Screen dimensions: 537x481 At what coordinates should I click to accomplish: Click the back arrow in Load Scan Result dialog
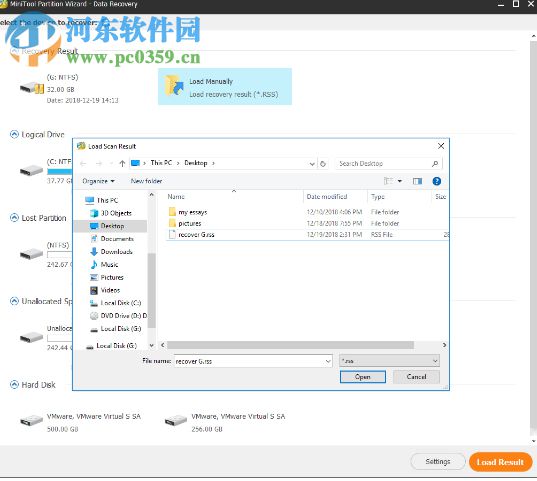click(83, 163)
